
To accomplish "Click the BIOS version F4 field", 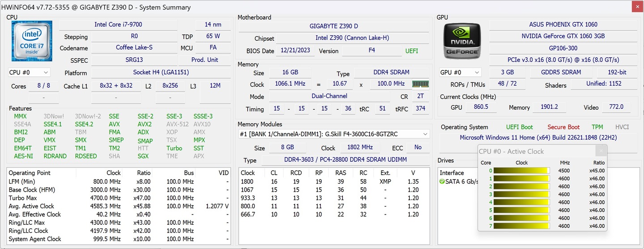I will [372, 51].
